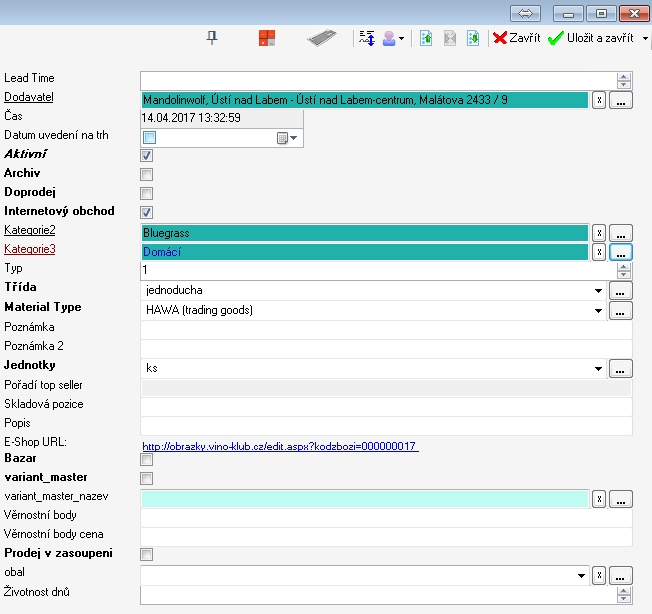Screen dimensions: 652x614
Task: Click Uložit a zavřít button
Action: coord(590,38)
